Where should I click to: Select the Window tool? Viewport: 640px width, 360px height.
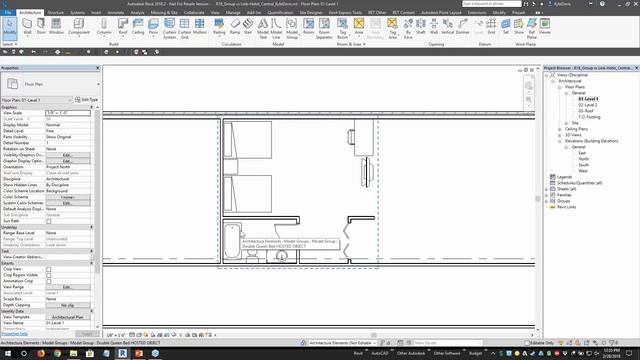click(56, 27)
